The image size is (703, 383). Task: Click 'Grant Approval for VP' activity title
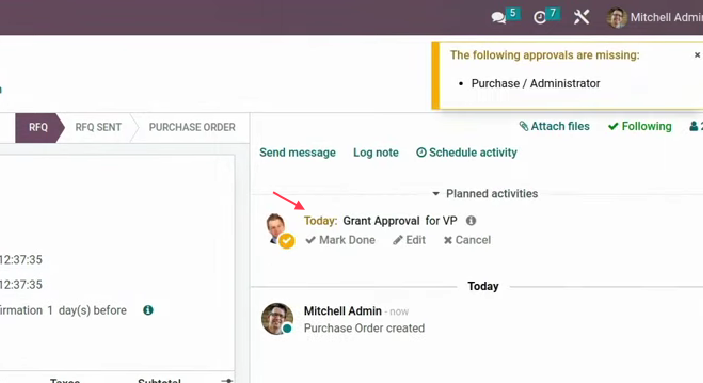[400, 221]
